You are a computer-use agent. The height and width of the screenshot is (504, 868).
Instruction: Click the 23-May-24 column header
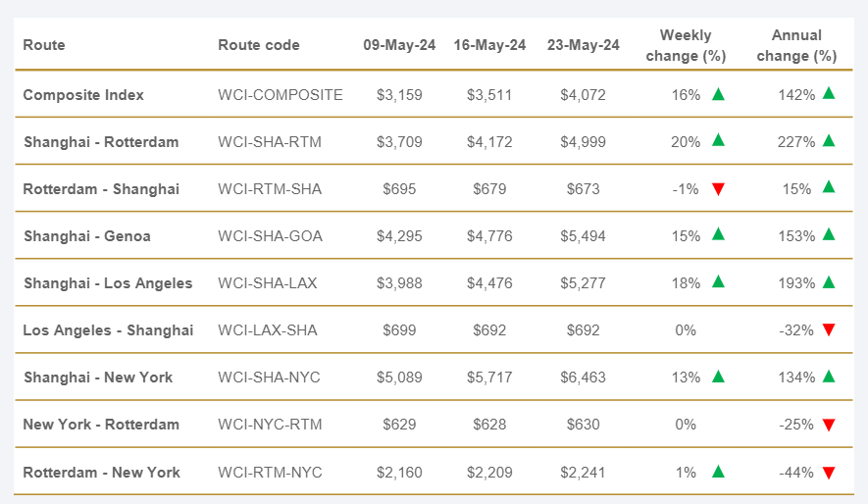(x=584, y=45)
